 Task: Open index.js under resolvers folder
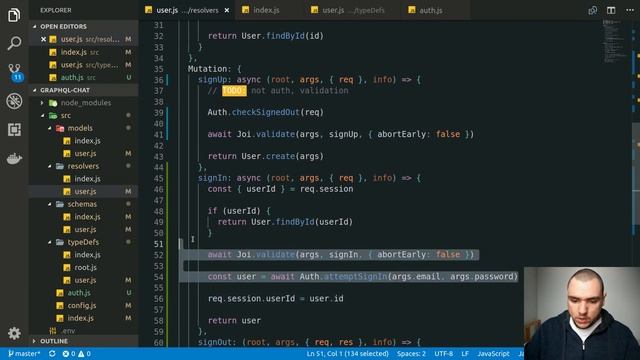point(84,179)
